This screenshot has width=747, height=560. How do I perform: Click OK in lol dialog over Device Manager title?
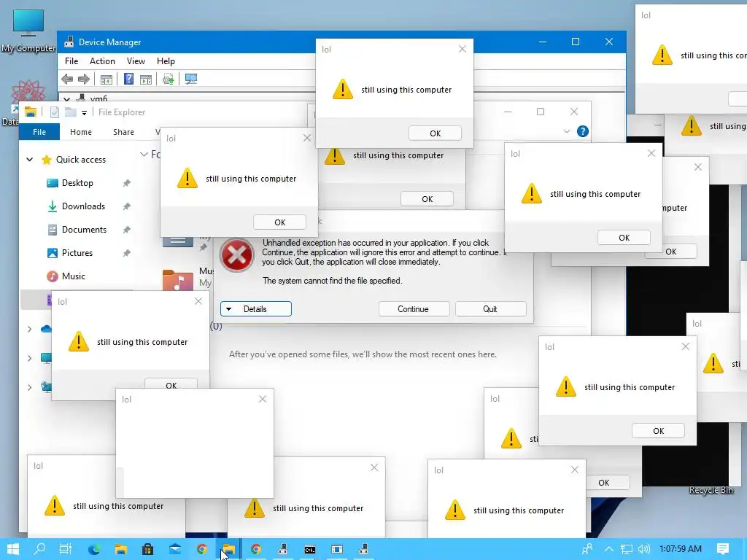[x=435, y=133]
